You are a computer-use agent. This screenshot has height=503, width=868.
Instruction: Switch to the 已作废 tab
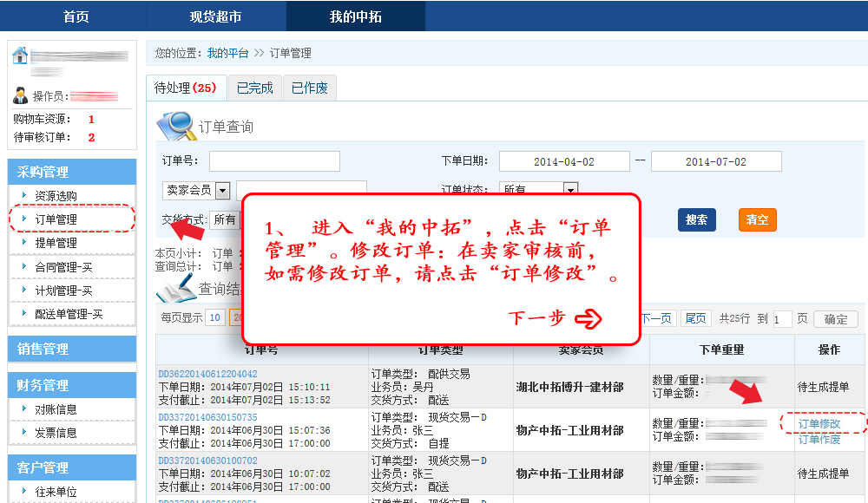point(309,88)
